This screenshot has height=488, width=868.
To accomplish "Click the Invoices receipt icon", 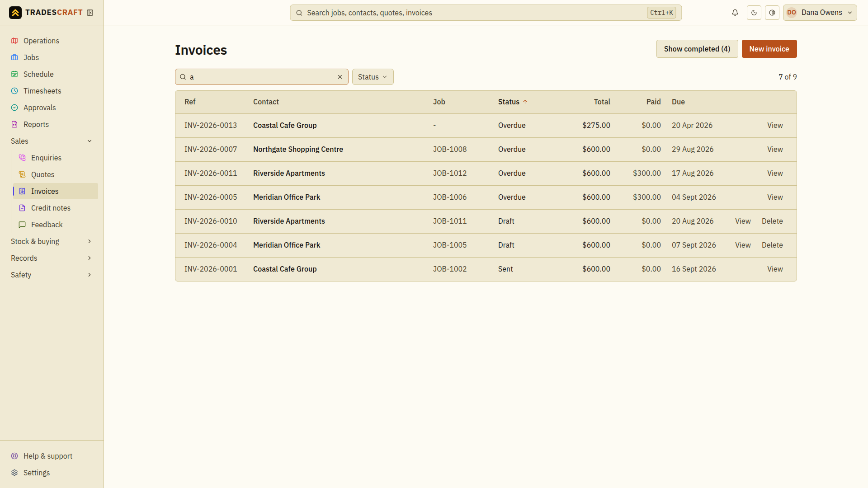I will pyautogui.click(x=22, y=191).
